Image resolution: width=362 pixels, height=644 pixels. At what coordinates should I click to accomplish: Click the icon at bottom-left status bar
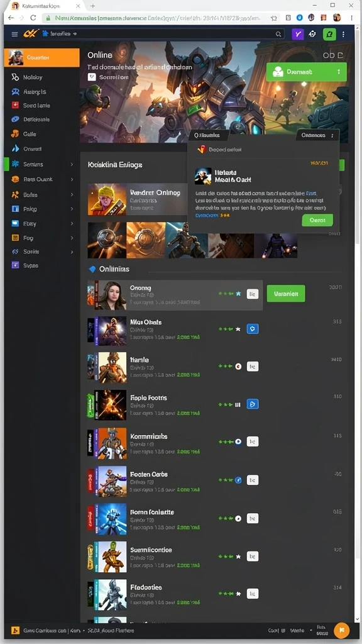[15, 630]
